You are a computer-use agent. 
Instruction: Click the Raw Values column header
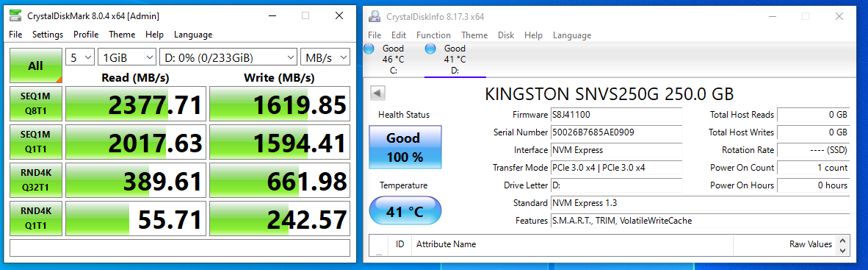pos(784,244)
